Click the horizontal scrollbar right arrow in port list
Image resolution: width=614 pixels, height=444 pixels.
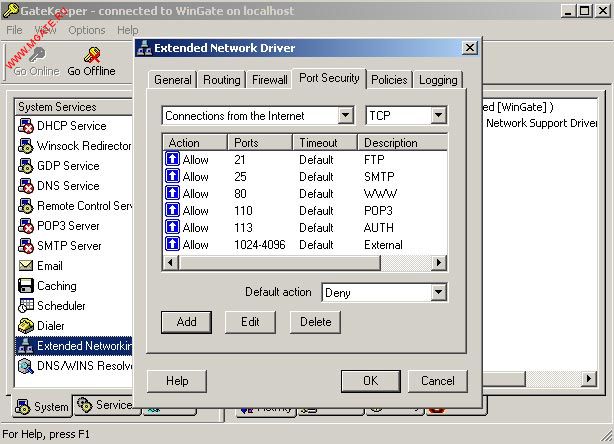tap(439, 262)
